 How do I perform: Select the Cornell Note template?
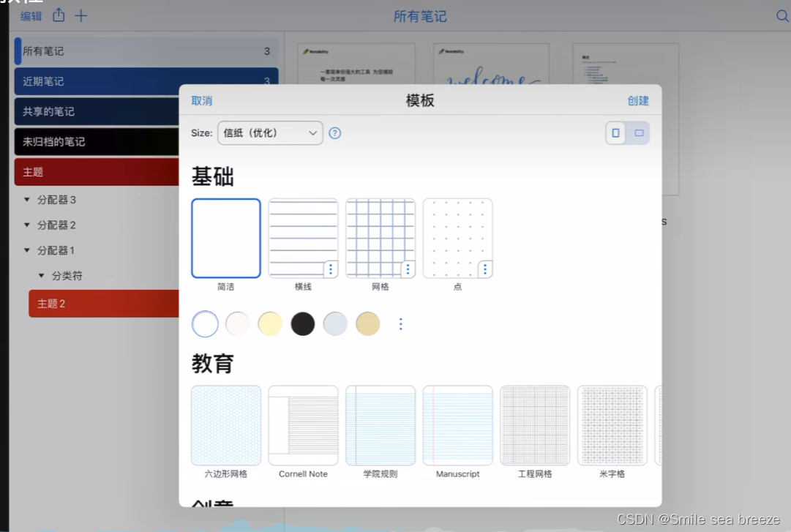pos(303,426)
